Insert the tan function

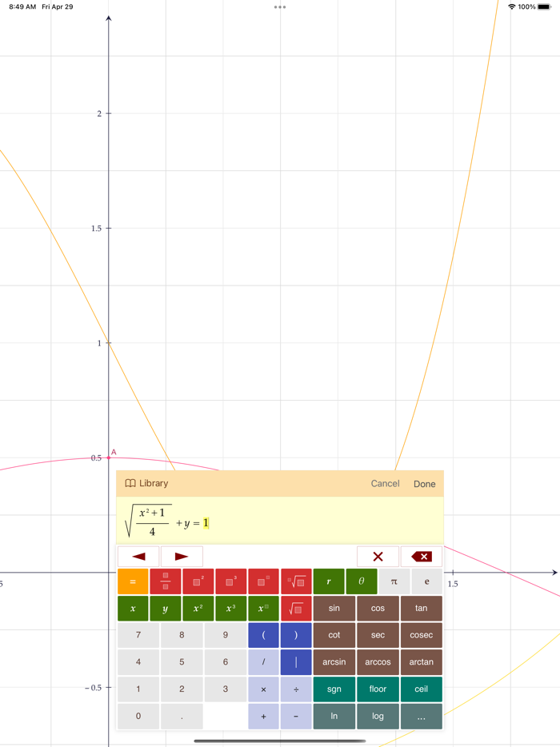coord(422,609)
